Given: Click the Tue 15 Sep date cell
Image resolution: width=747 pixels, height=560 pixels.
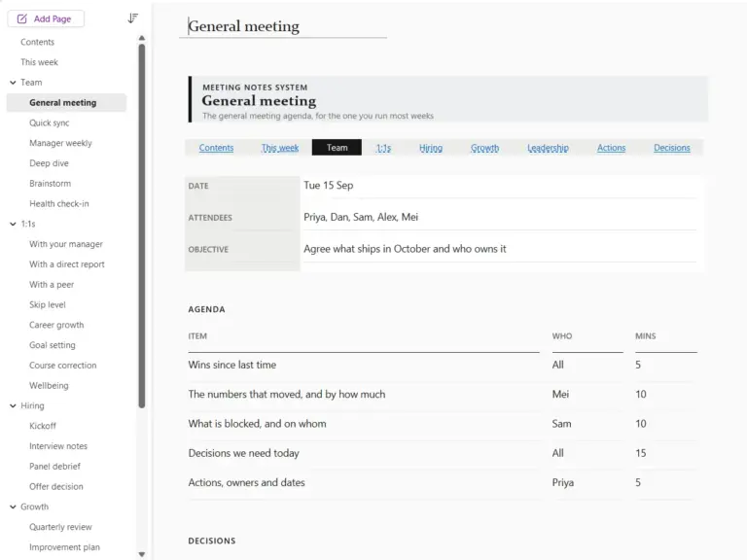Looking at the screenshot, I should coord(500,186).
